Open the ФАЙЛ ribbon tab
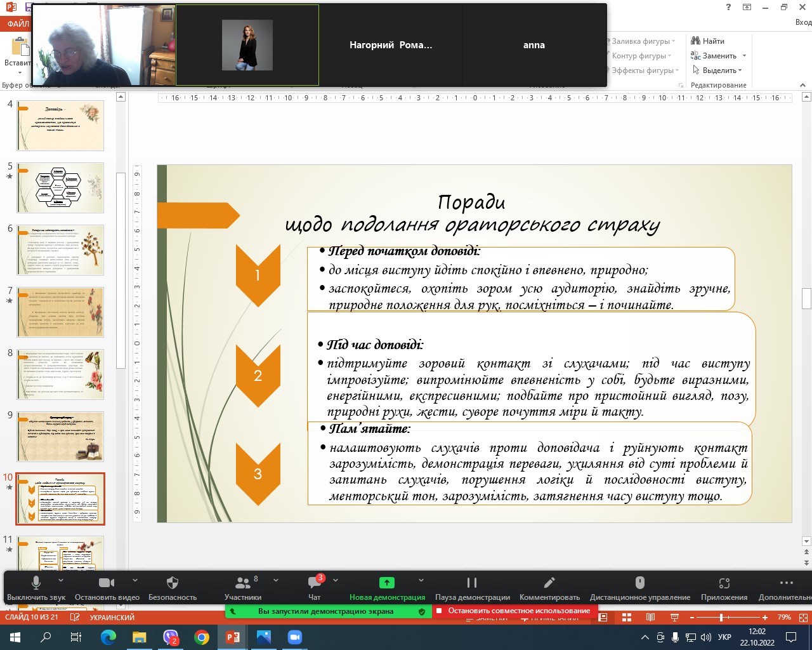 pyautogui.click(x=18, y=23)
